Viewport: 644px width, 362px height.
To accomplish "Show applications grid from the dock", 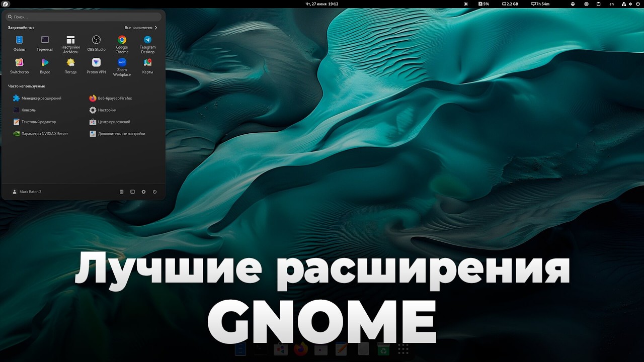I will coord(403,349).
